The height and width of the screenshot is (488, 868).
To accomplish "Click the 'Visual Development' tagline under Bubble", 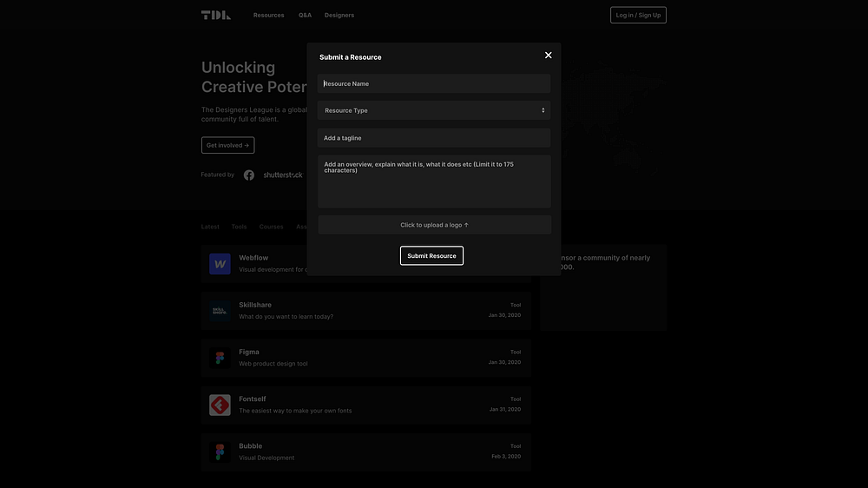I will (x=266, y=458).
